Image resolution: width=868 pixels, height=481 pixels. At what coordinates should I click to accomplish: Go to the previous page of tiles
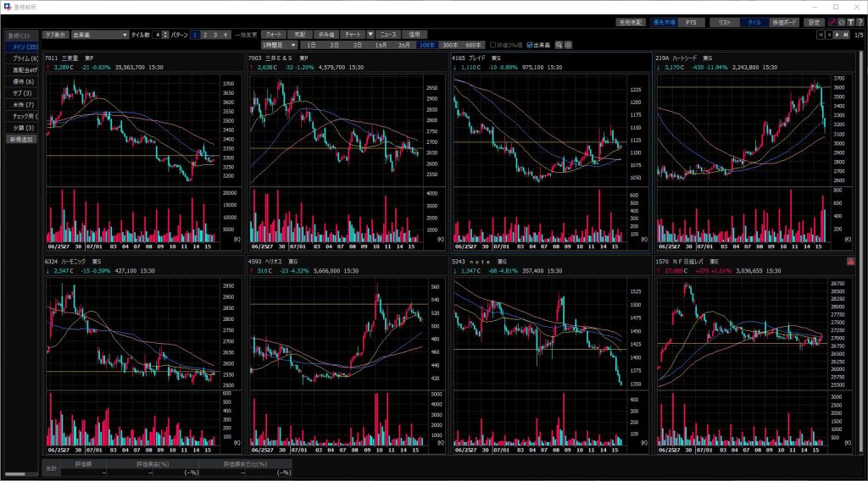829,35
